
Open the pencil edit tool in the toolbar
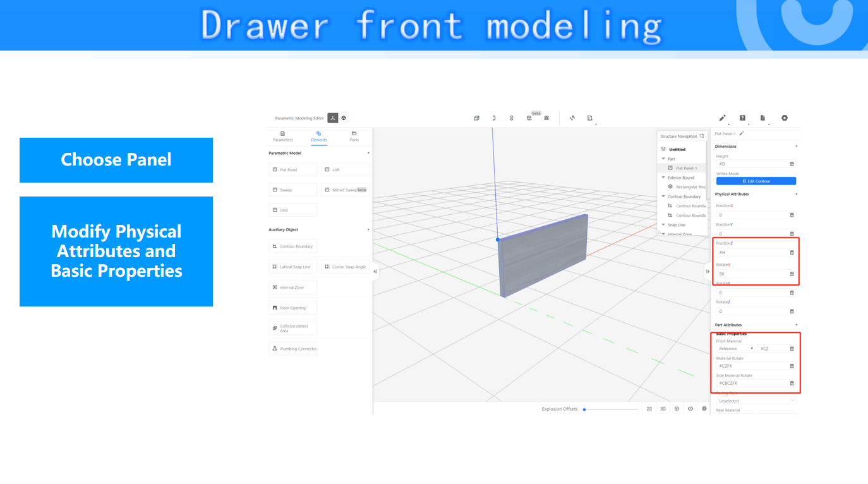coord(722,118)
